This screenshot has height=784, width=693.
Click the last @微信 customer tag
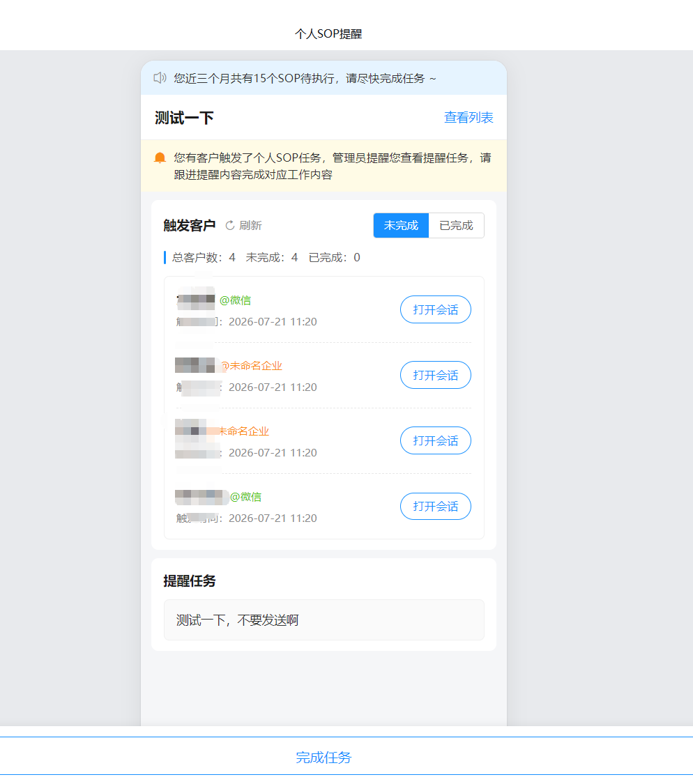245,497
